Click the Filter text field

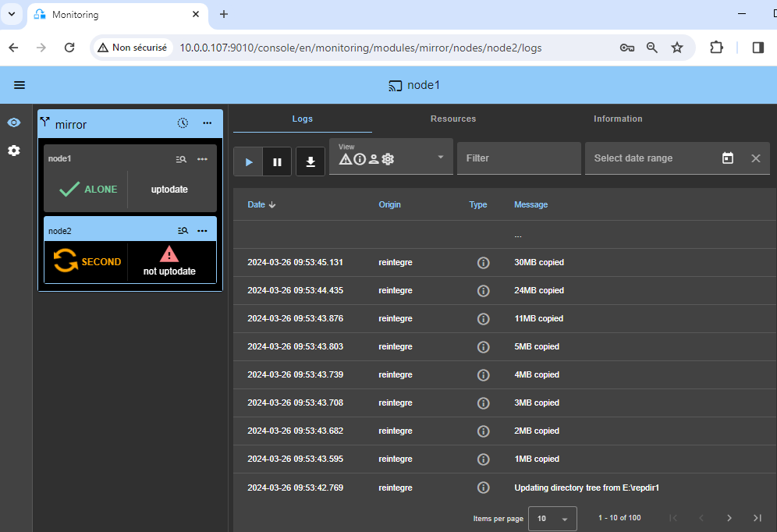[x=519, y=158]
